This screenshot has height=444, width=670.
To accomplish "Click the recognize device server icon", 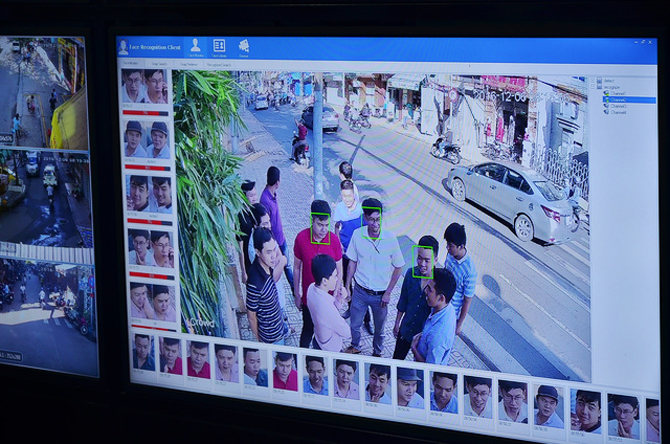I will [x=599, y=87].
